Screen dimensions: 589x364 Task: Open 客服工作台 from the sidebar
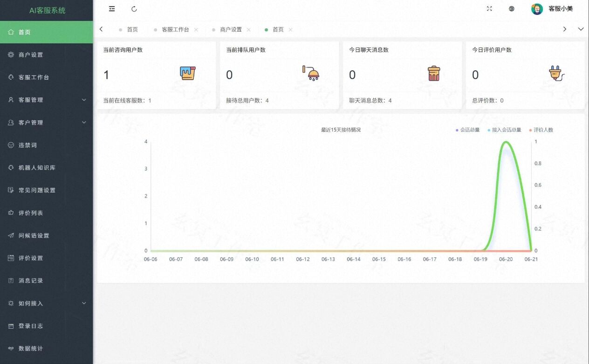click(47, 77)
